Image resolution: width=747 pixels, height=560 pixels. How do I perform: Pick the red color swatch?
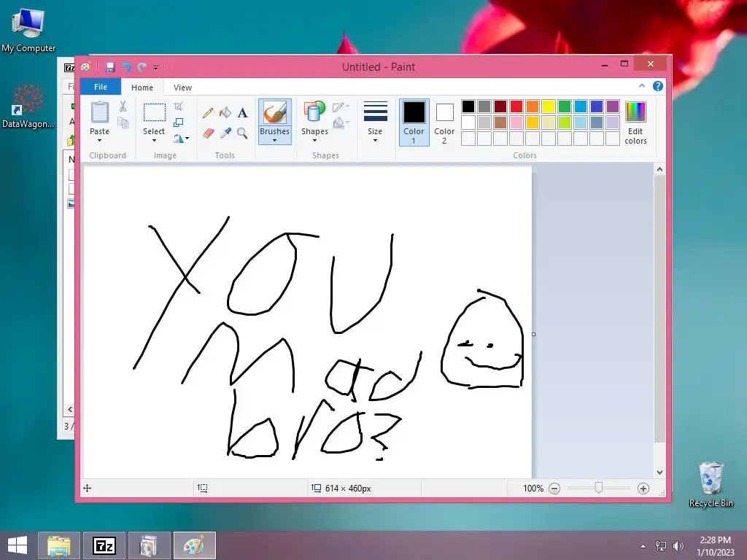pyautogui.click(x=516, y=106)
